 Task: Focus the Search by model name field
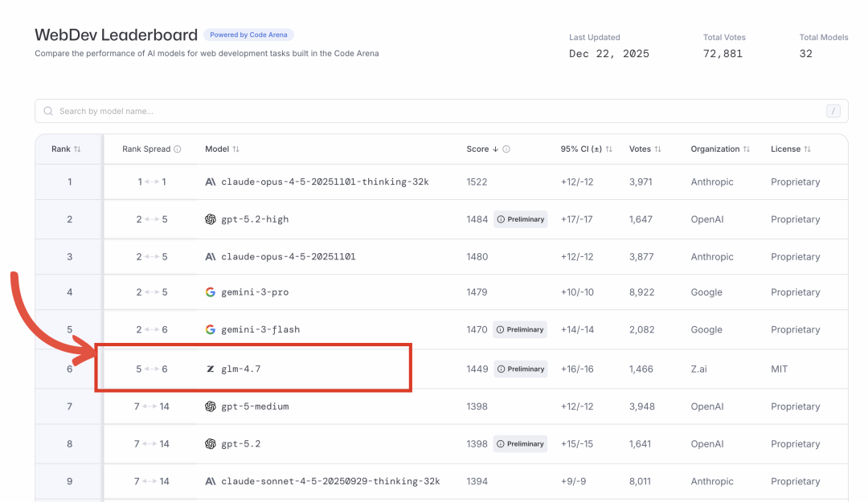(441, 112)
